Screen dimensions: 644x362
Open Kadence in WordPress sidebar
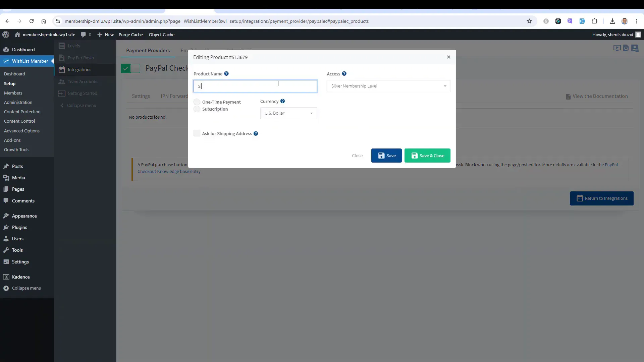coord(21,277)
